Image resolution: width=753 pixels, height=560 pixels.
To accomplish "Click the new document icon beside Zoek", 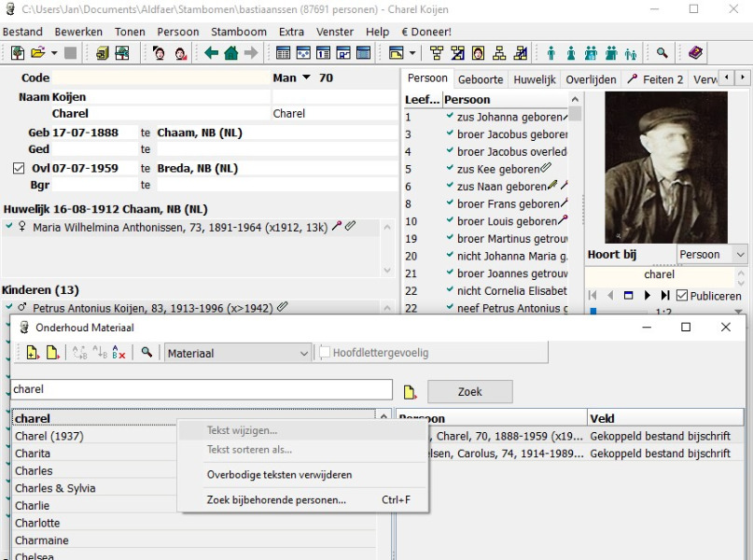I will coord(409,392).
